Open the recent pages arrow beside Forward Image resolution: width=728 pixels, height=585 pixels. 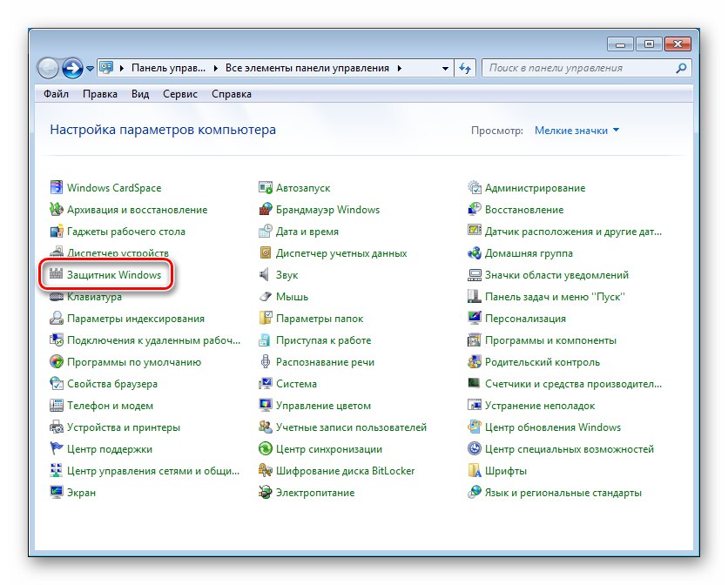(x=90, y=69)
